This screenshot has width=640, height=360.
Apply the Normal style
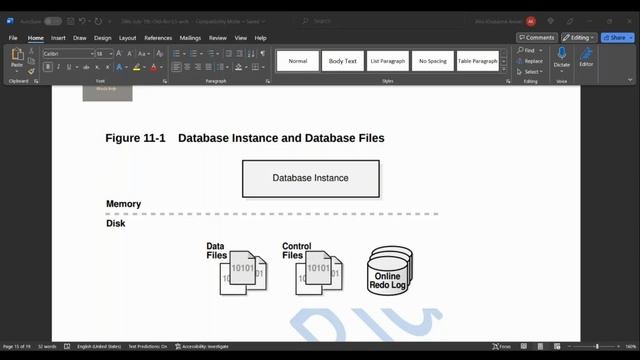tap(298, 61)
